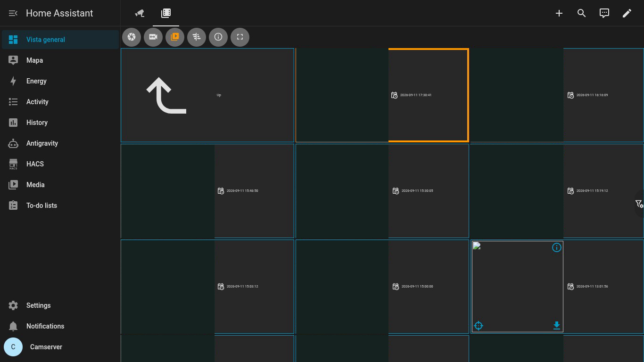
Task: Expand the gallery filter settings panel
Action: pos(639,204)
